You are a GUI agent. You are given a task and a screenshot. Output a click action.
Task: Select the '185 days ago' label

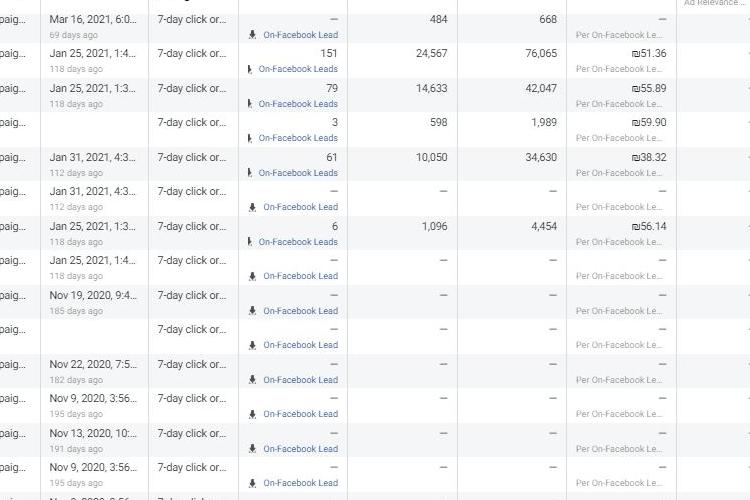[x=76, y=311]
